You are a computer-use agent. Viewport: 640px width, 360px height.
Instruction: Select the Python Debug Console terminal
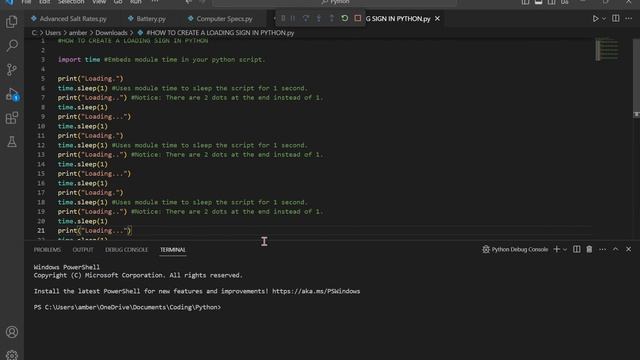coord(515,249)
